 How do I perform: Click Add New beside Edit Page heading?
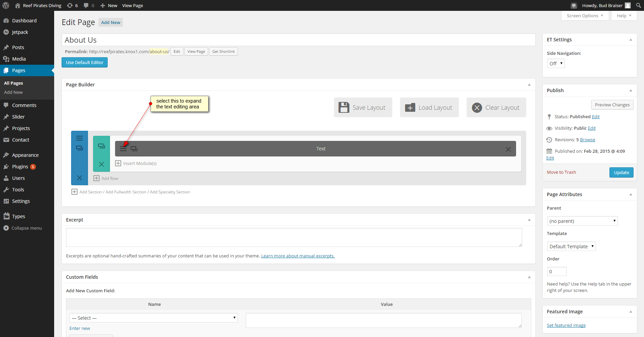pyautogui.click(x=111, y=22)
